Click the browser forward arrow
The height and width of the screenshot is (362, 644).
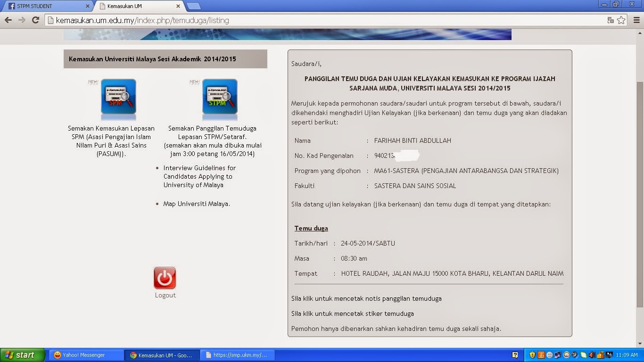[x=22, y=20]
